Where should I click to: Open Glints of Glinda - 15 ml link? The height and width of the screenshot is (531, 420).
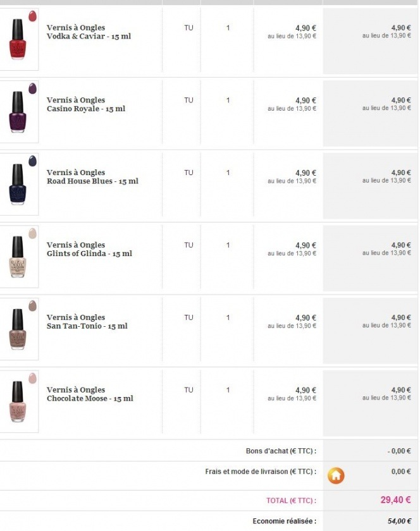pyautogui.click(x=89, y=253)
